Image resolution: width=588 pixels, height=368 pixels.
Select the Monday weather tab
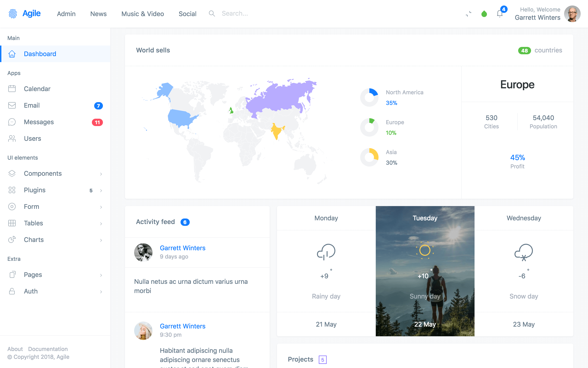326,218
